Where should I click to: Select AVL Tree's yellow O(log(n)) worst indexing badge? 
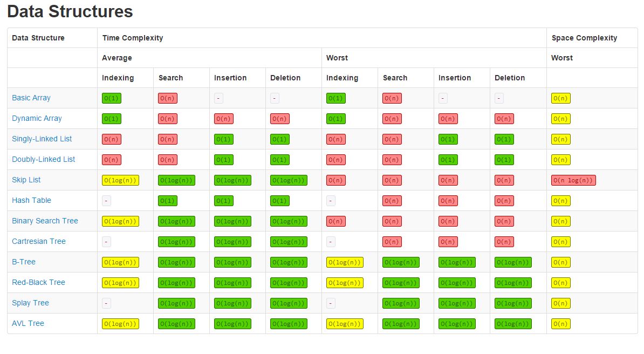345,323
